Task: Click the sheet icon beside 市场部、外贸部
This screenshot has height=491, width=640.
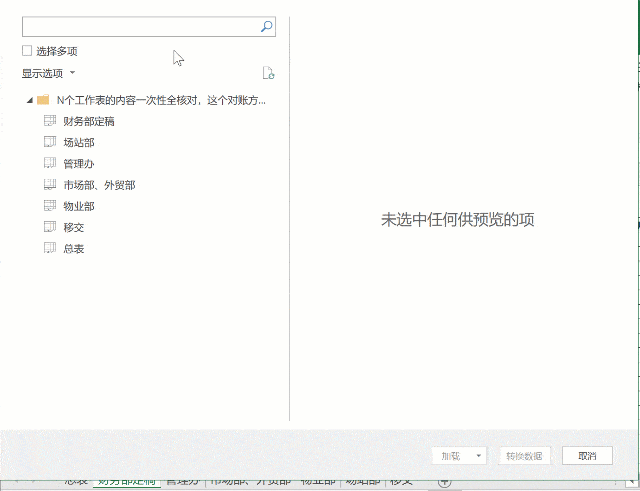Action: pos(50,184)
